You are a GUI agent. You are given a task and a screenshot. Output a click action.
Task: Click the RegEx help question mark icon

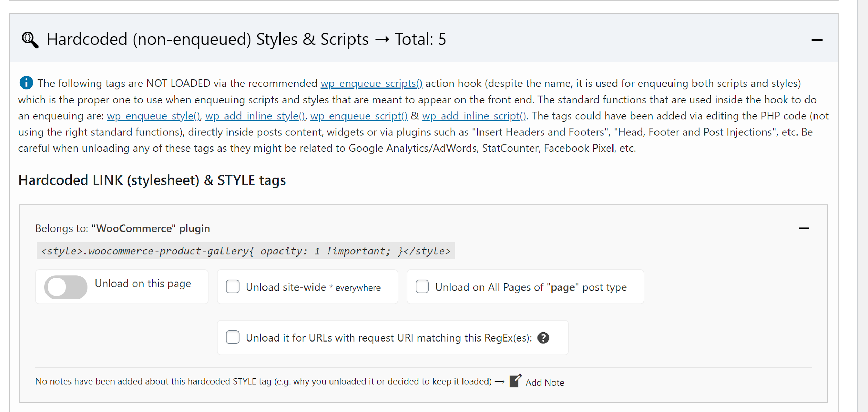[x=543, y=338]
